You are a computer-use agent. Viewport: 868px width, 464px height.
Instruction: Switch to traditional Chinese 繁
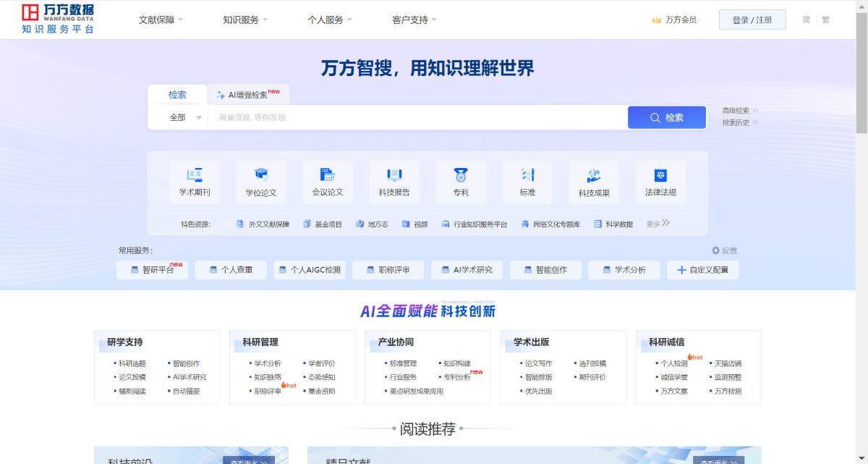pos(825,20)
